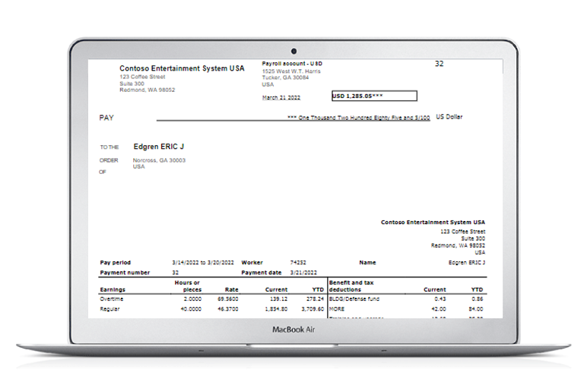Click check number 32 at top right
The height and width of the screenshot is (392, 584).
tap(439, 64)
